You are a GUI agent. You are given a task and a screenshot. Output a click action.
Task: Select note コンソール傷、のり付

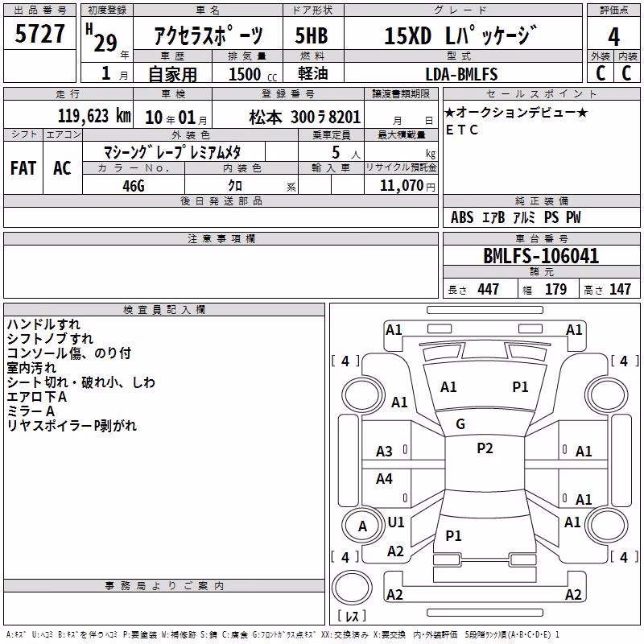coord(68,353)
